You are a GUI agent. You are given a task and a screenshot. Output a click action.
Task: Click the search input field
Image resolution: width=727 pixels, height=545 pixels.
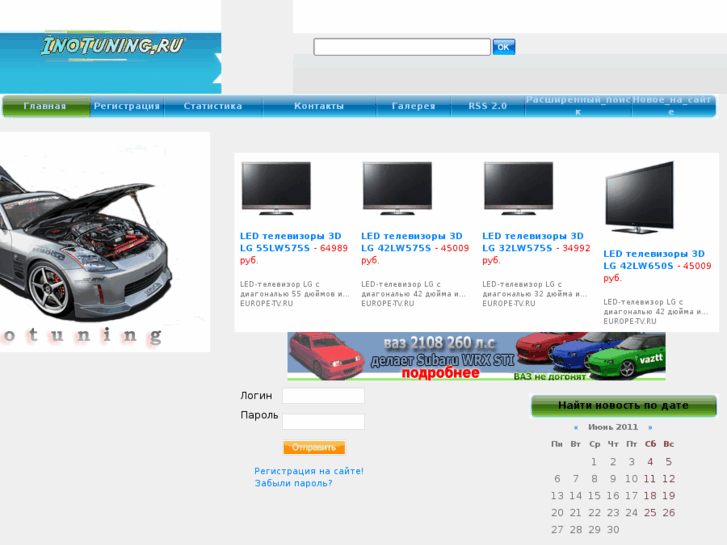(x=402, y=47)
